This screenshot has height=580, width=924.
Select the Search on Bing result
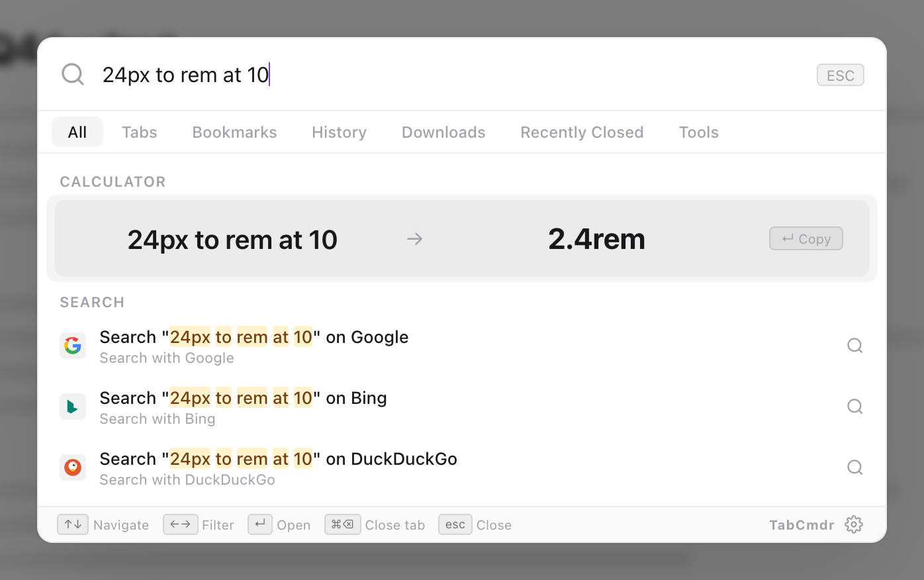(x=462, y=407)
